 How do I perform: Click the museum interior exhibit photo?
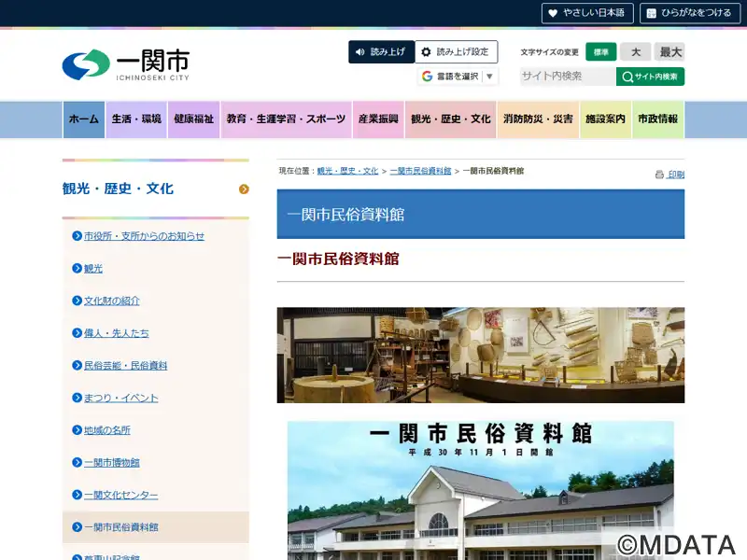[481, 356]
